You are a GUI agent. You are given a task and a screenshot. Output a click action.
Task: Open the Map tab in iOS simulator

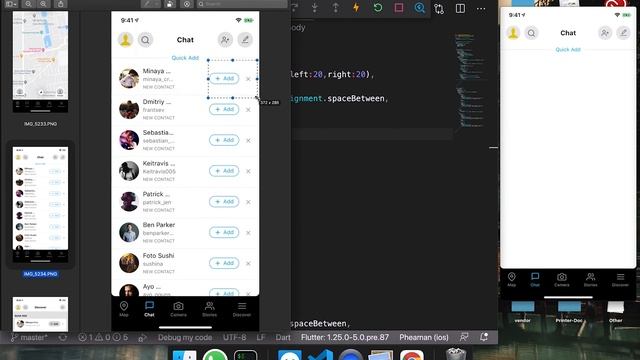tap(511, 279)
